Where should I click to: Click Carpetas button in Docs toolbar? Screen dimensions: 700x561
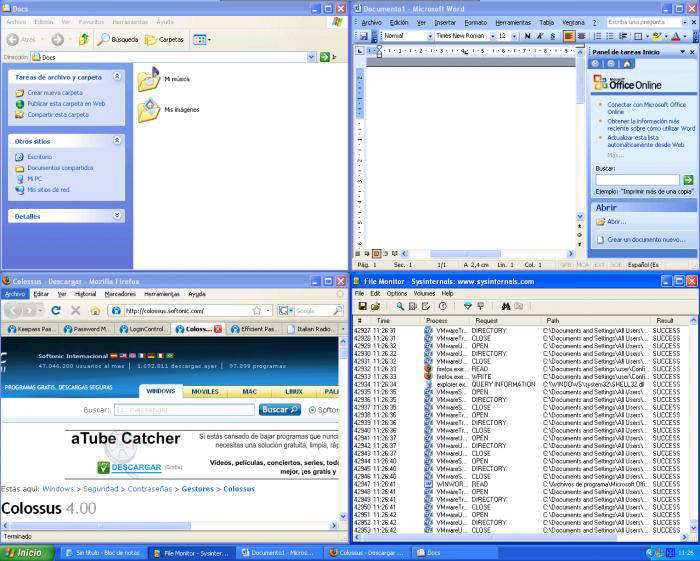164,40
